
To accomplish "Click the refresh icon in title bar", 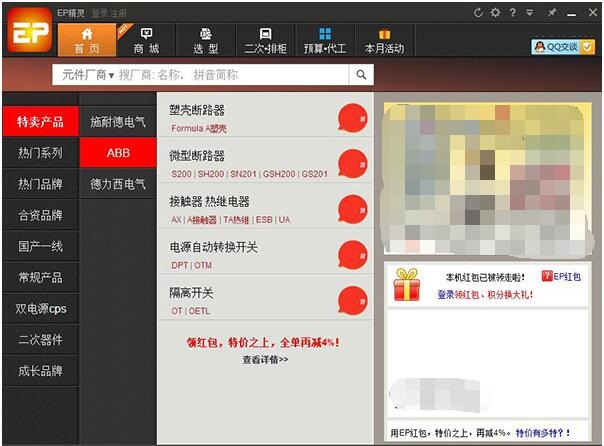I will [x=479, y=13].
